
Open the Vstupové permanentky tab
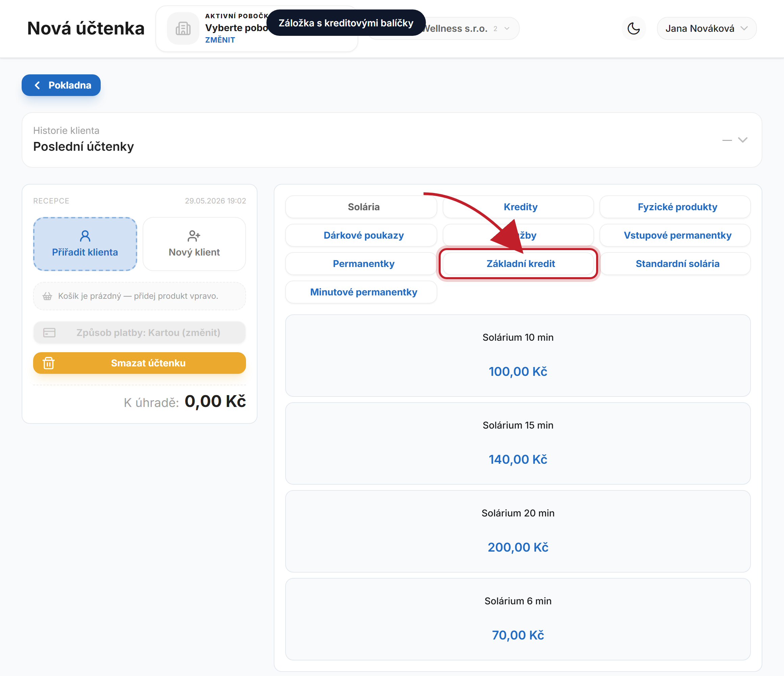[675, 235]
